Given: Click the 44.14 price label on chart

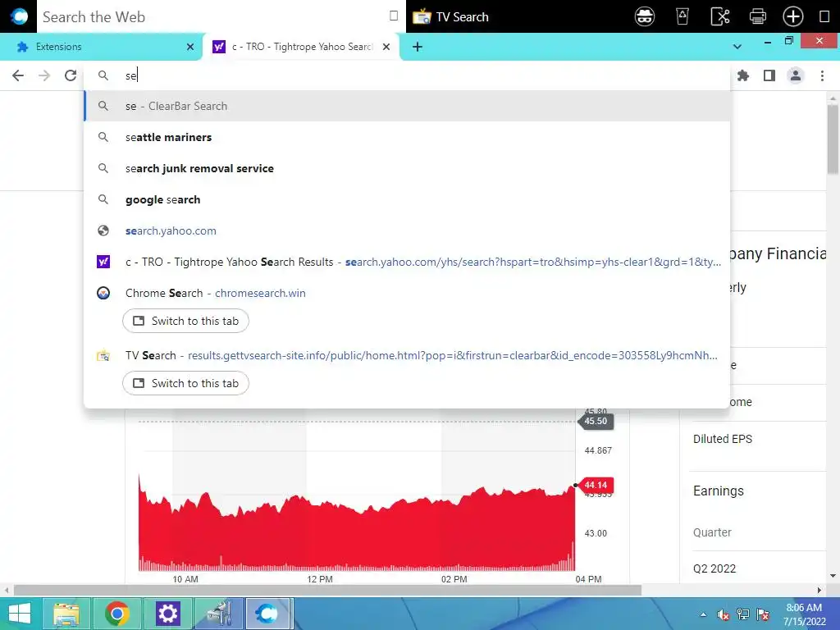Looking at the screenshot, I should click(x=596, y=485).
